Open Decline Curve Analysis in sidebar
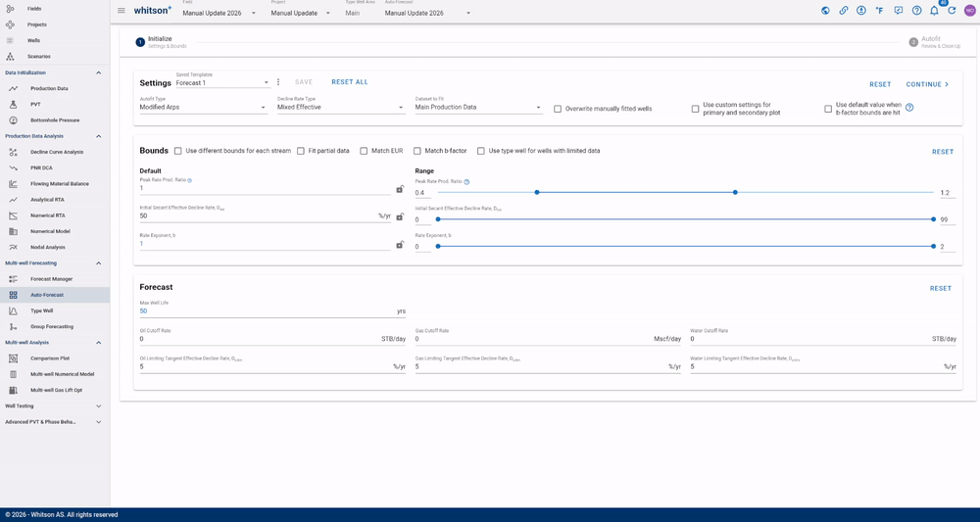 point(56,152)
